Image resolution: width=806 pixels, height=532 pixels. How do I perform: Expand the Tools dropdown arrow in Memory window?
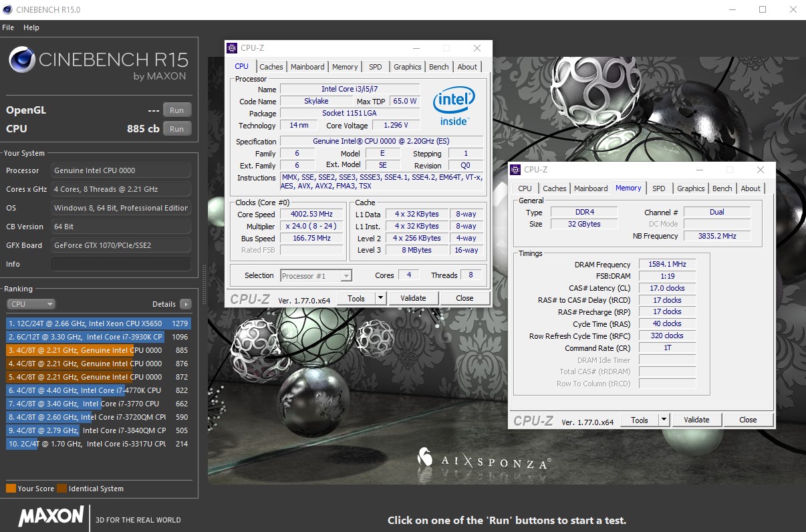pyautogui.click(x=664, y=420)
